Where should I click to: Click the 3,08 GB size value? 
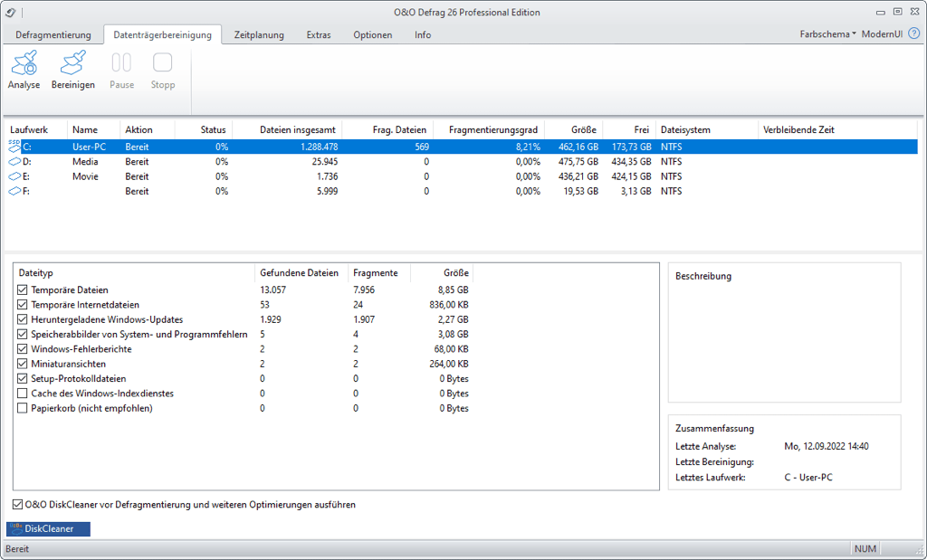point(453,335)
